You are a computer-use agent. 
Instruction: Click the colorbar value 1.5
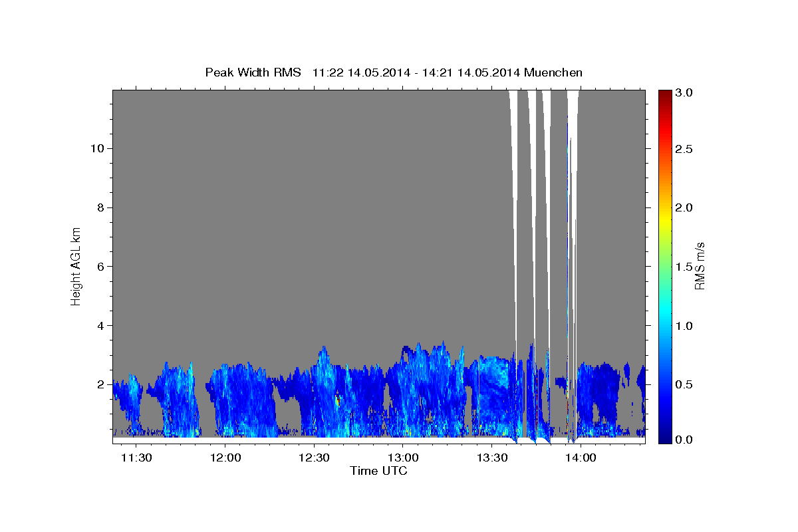(x=684, y=266)
